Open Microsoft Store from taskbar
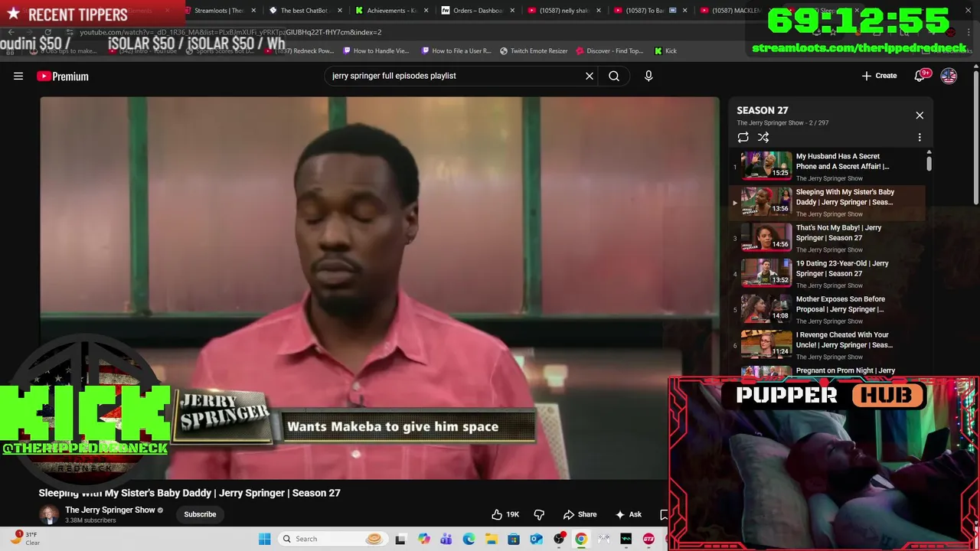Screen dimensions: 980x551 (x=514, y=539)
